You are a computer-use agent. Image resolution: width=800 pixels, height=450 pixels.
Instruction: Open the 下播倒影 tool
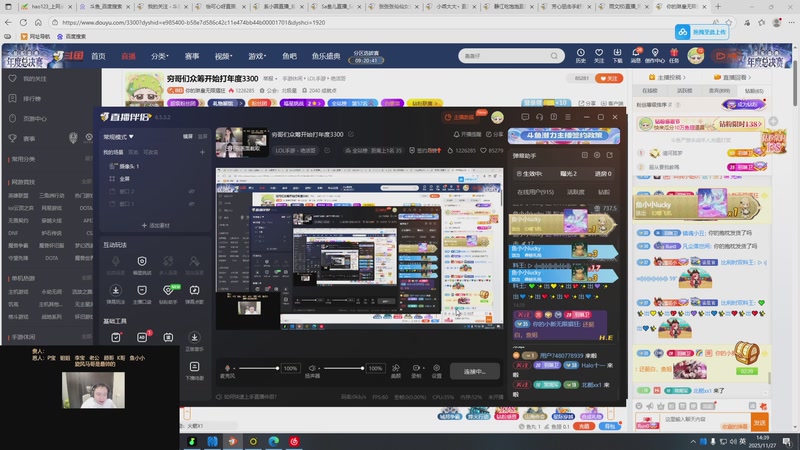[x=194, y=371]
